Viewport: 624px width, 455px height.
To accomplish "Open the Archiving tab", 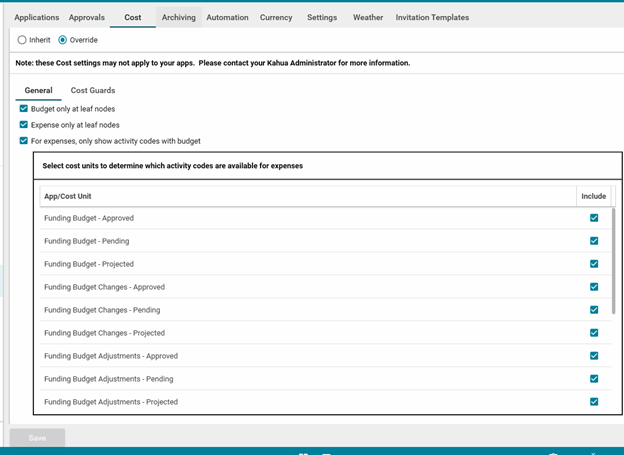I will pyautogui.click(x=179, y=18).
